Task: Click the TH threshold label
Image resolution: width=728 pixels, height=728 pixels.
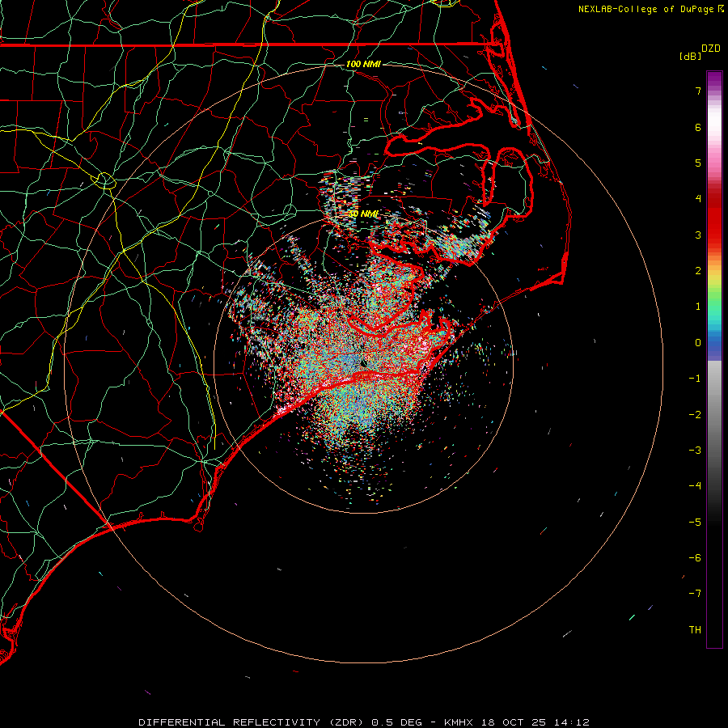Action: (x=695, y=630)
